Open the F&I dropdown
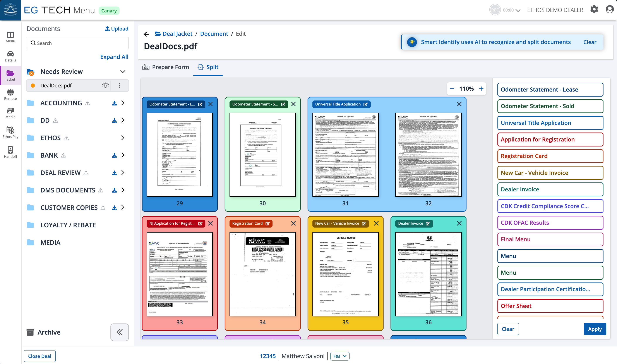This screenshot has width=617, height=364. [x=340, y=356]
